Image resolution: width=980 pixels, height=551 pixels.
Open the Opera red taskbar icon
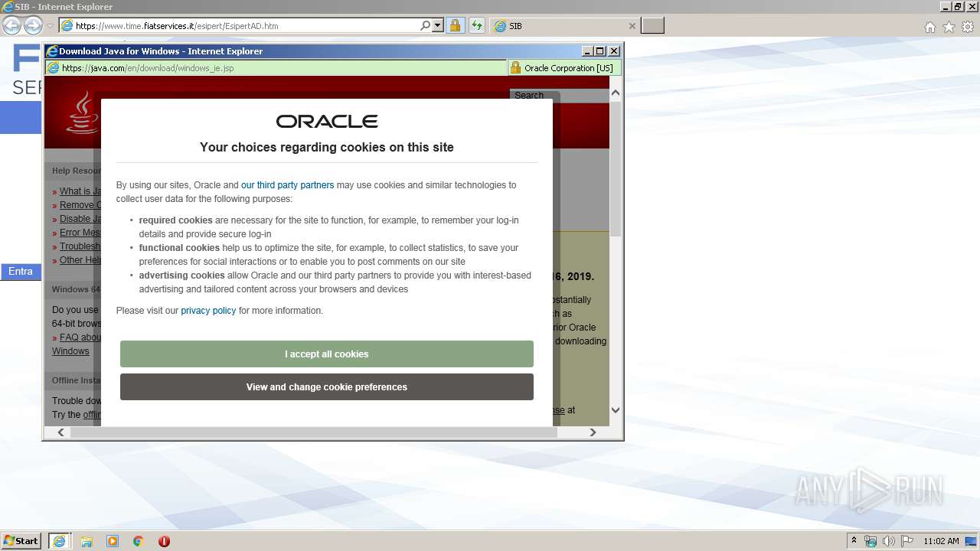(164, 541)
